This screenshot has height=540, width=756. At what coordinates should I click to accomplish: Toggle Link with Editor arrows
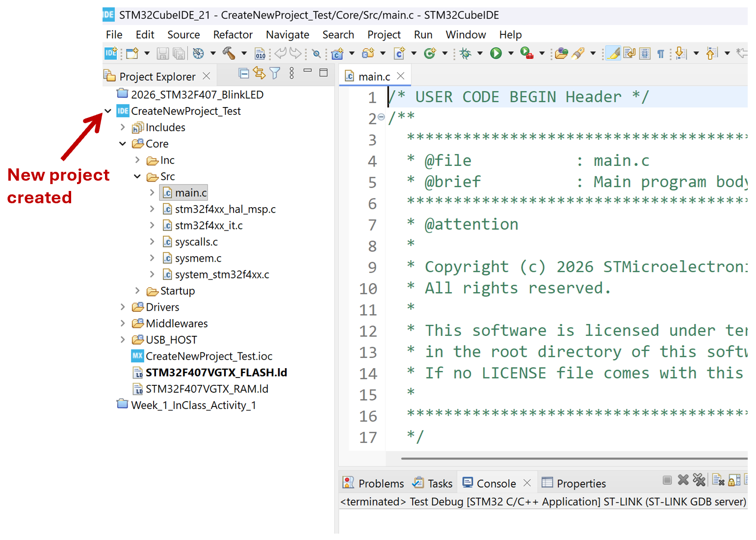point(259,74)
